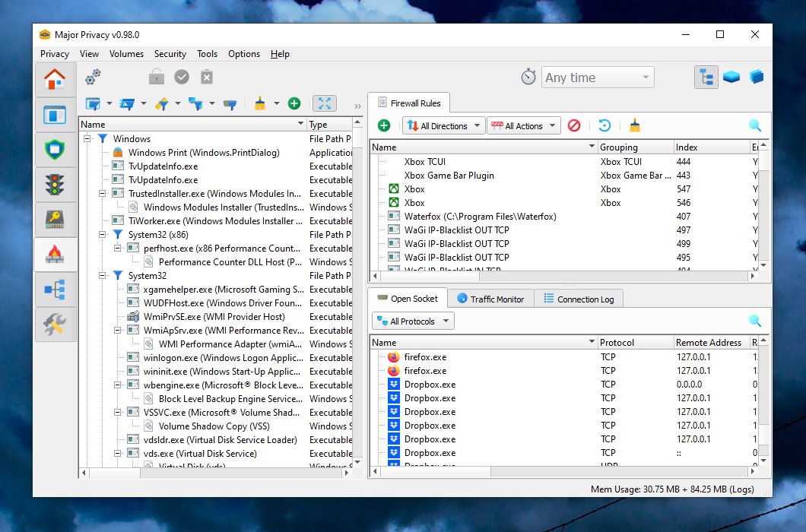Screen dimensions: 806x532
Task: Open the All Protocols filter dropdown
Action: pos(413,321)
